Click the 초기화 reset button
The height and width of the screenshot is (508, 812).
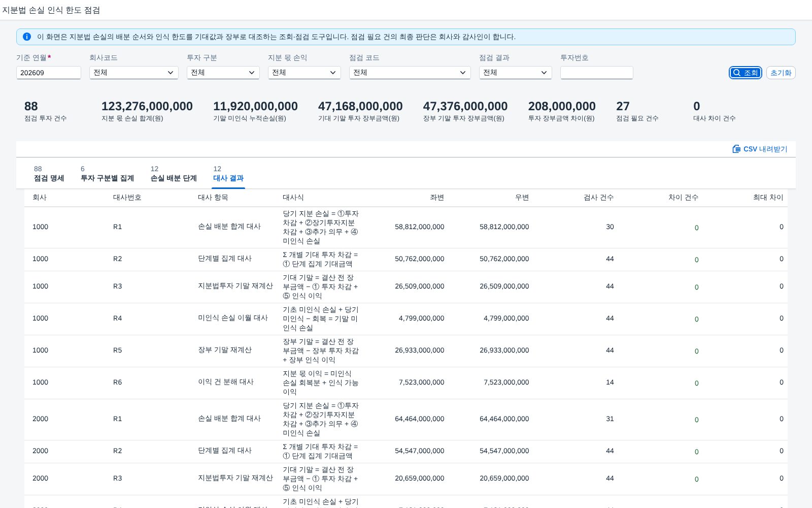coord(781,73)
